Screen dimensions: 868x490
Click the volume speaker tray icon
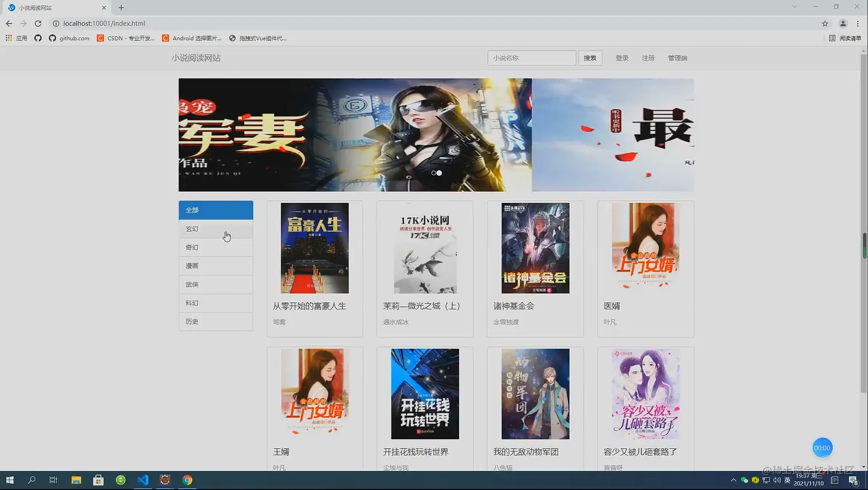coord(777,480)
